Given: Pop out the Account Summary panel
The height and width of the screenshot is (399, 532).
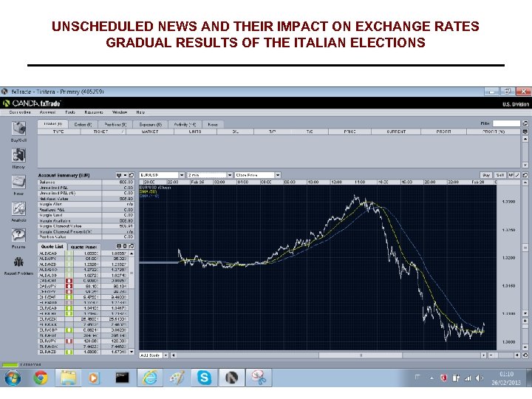Looking at the screenshot, I should (132, 175).
